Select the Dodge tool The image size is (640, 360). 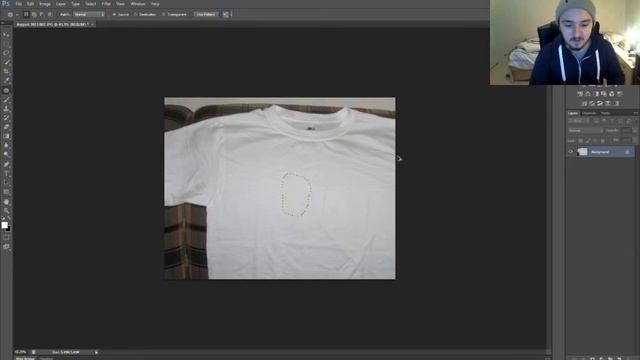pos(6,154)
